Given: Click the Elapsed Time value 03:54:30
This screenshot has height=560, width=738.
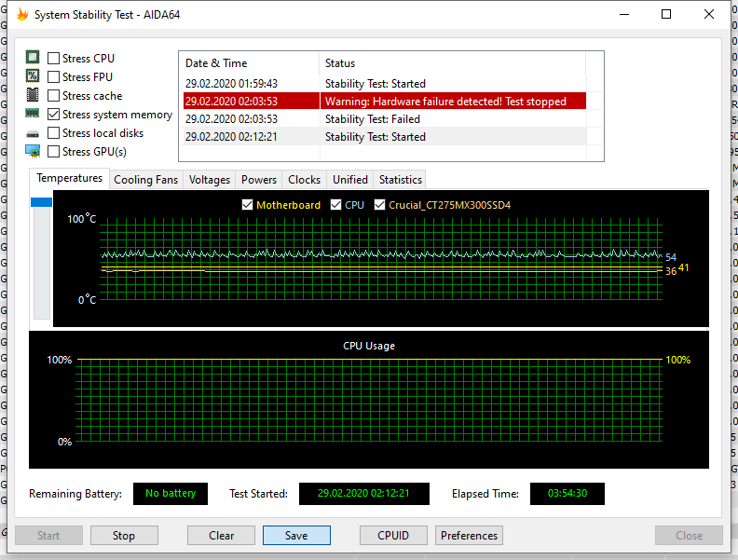Looking at the screenshot, I should tap(567, 493).
